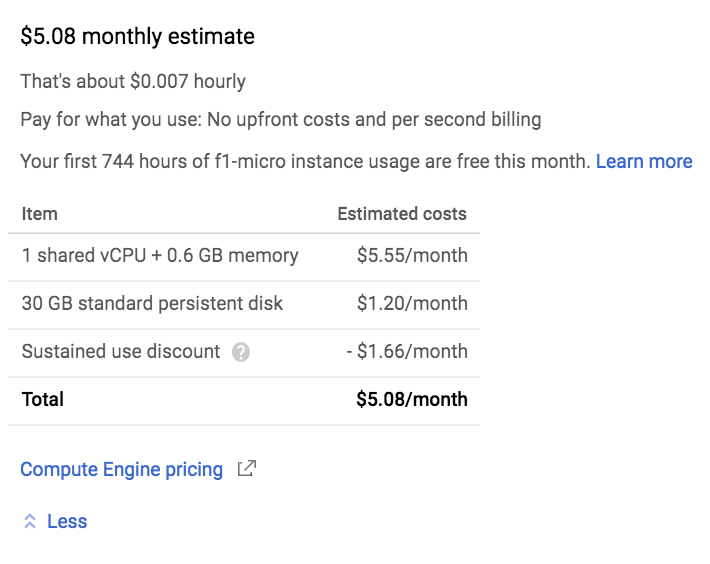Image resolution: width=710 pixels, height=564 pixels.
Task: Click the sustained use discount help icon
Action: 241,352
